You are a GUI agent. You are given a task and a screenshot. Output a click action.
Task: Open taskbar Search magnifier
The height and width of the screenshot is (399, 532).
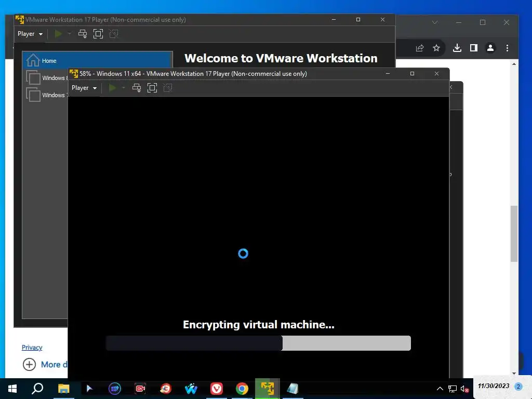tap(37, 389)
